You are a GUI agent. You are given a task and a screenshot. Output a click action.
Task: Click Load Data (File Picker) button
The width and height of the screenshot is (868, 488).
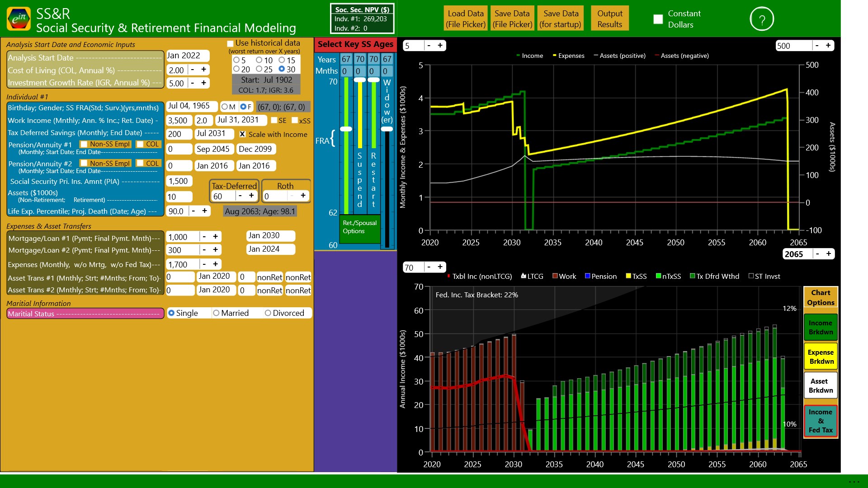coord(466,19)
